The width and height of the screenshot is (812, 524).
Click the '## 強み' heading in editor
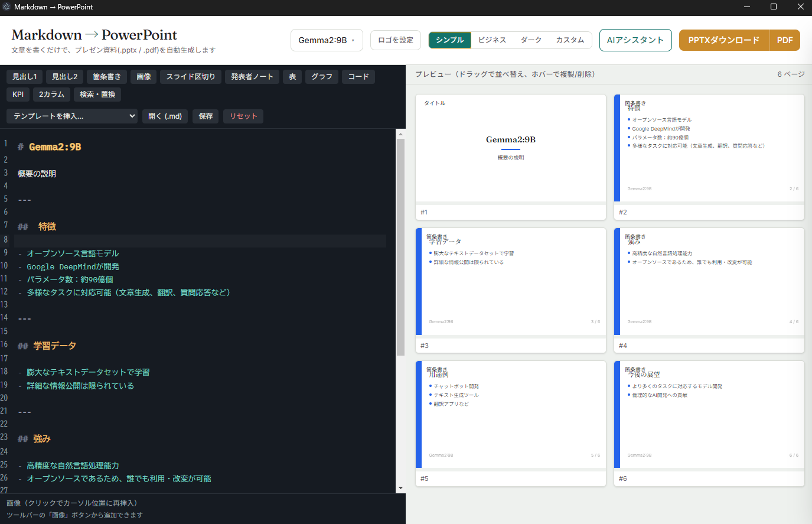point(34,439)
